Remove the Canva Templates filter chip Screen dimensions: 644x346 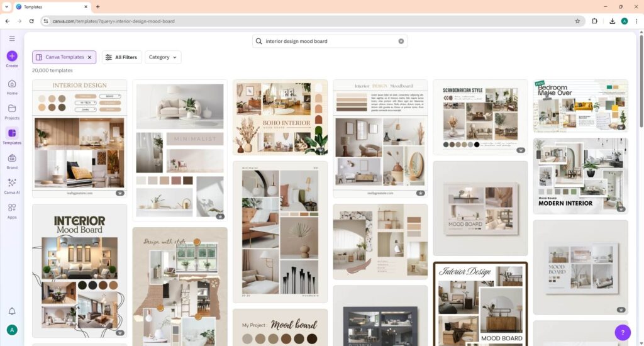(x=89, y=57)
